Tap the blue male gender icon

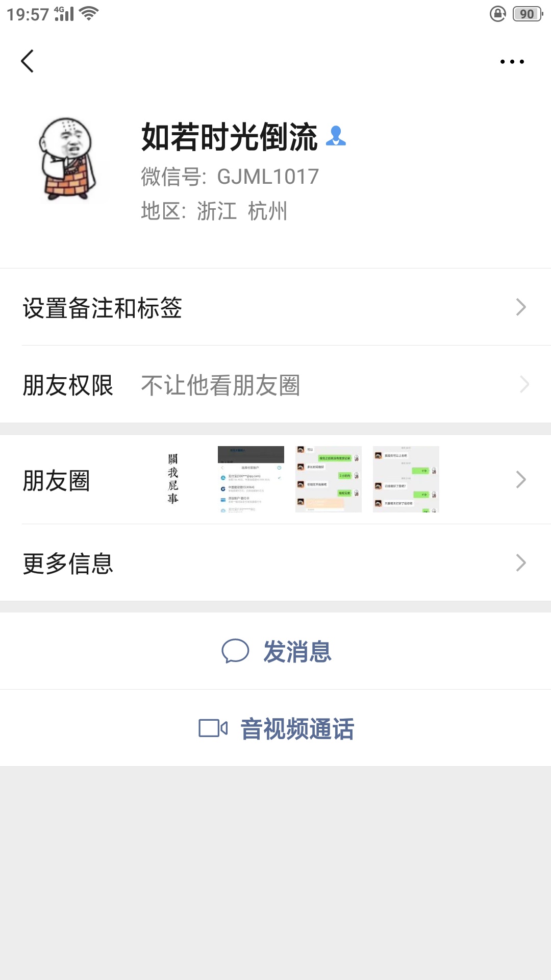click(336, 136)
